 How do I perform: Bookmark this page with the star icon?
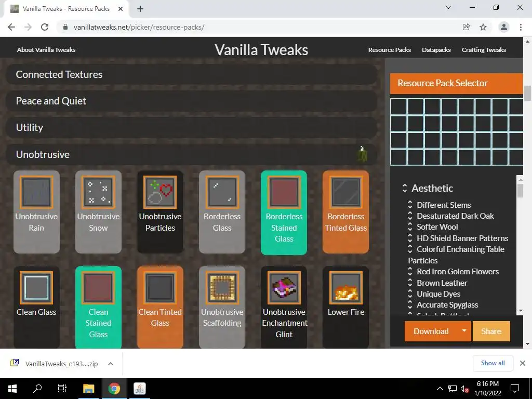(483, 27)
